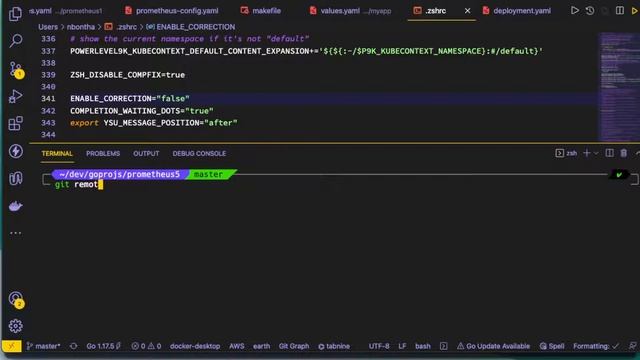Select the TERMINAL panel tab

pos(57,153)
